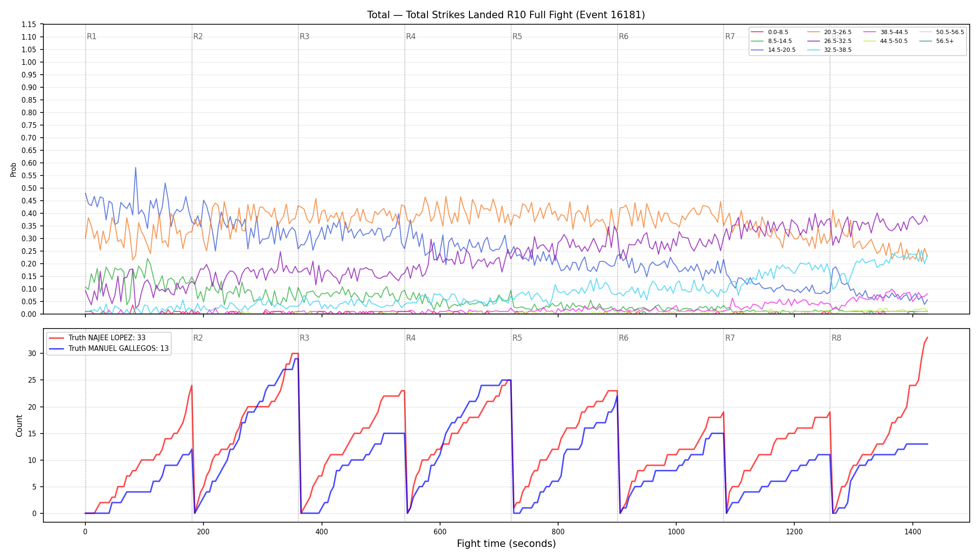The height and width of the screenshot is (560, 980).
Task: Click the 400 tick on the time axis
Action: 322,531
